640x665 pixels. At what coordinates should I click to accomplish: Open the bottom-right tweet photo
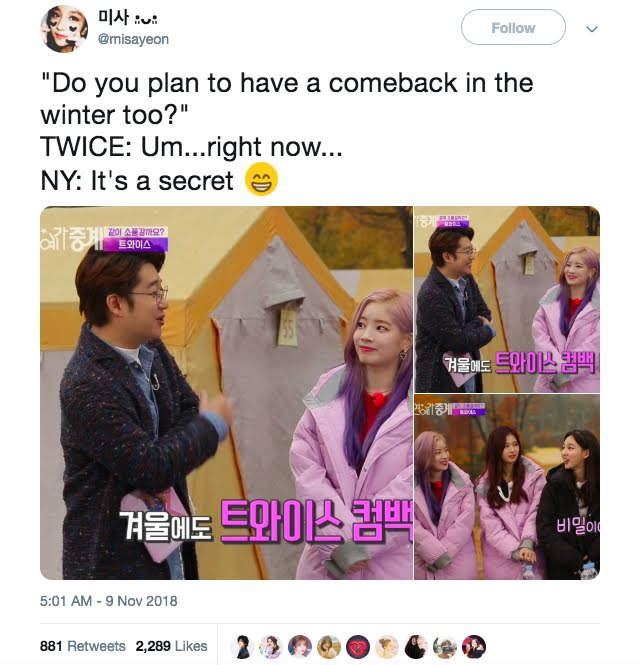[507, 487]
